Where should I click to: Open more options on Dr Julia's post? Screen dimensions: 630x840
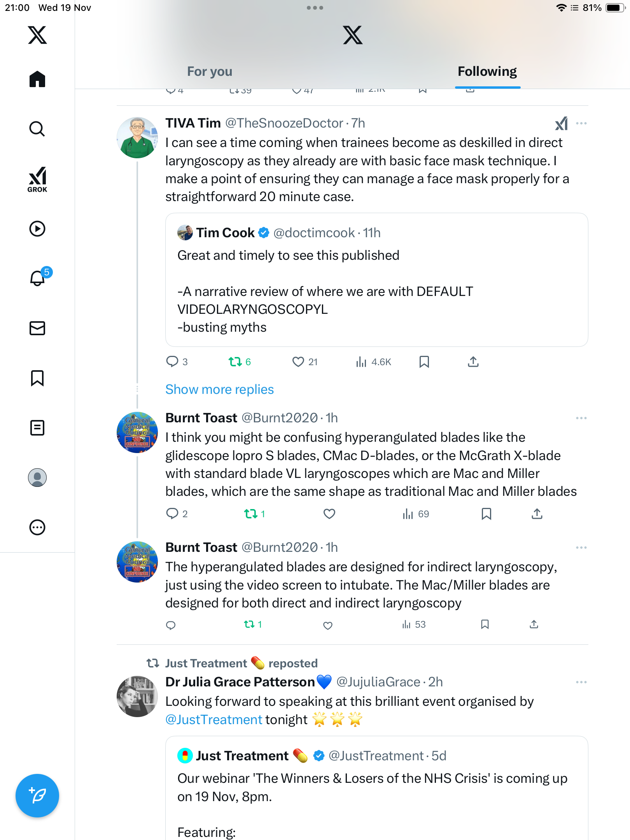[x=581, y=682]
